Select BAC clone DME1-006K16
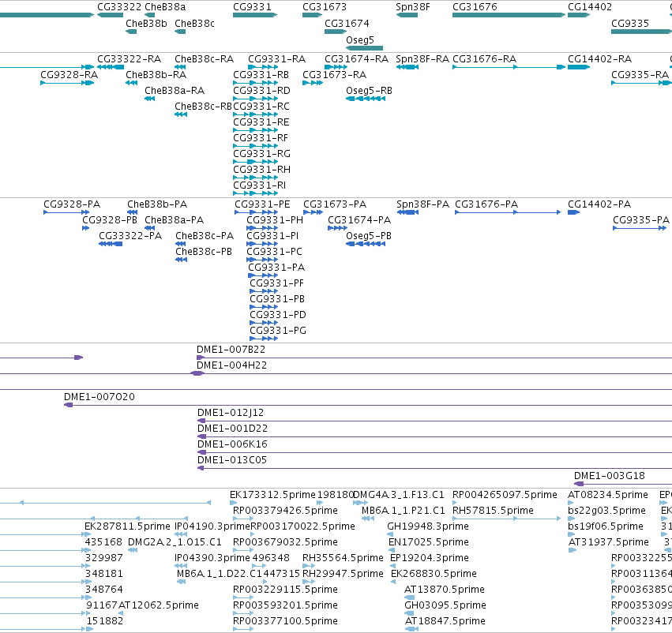This screenshot has width=672, height=633. [232, 444]
